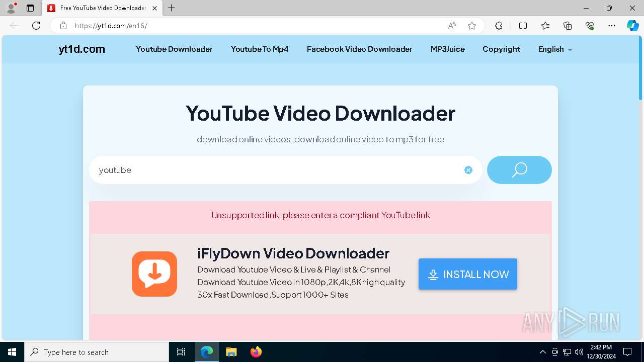Open Copyright menu item
Viewport: 644px width, 362px height.
501,49
